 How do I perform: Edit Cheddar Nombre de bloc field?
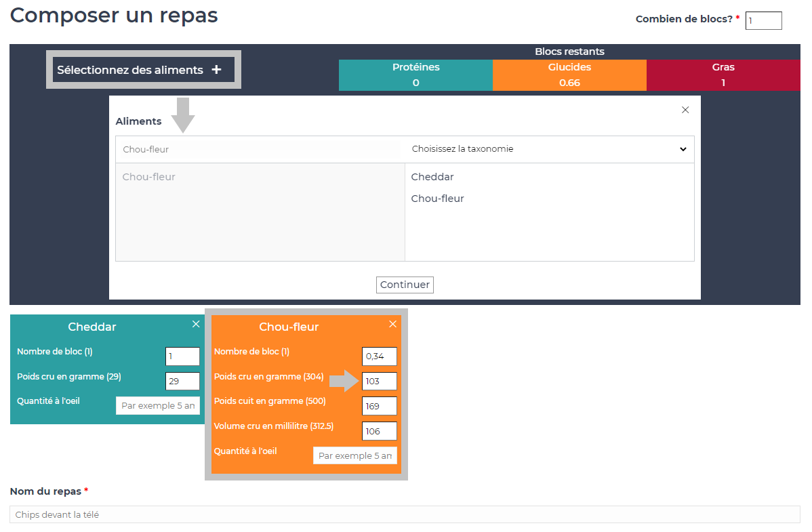click(182, 356)
